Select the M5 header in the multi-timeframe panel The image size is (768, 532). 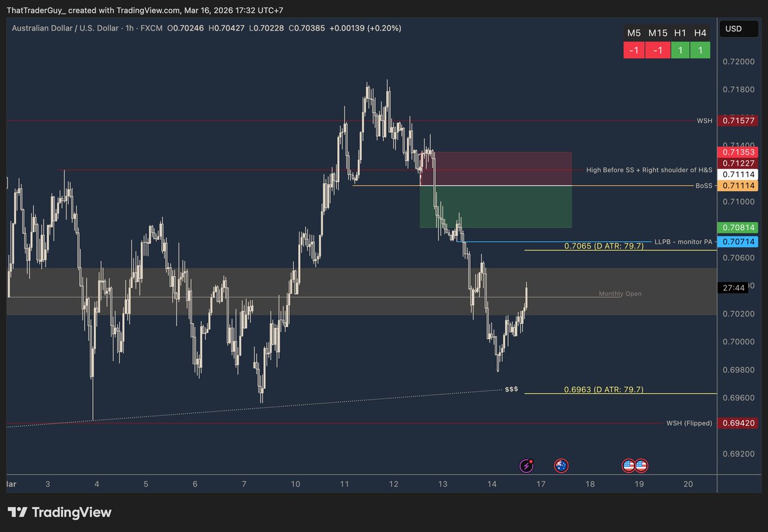tap(634, 31)
